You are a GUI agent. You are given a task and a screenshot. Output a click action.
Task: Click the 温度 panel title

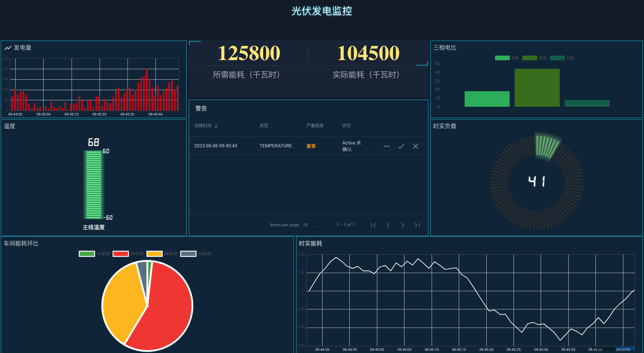click(x=9, y=126)
